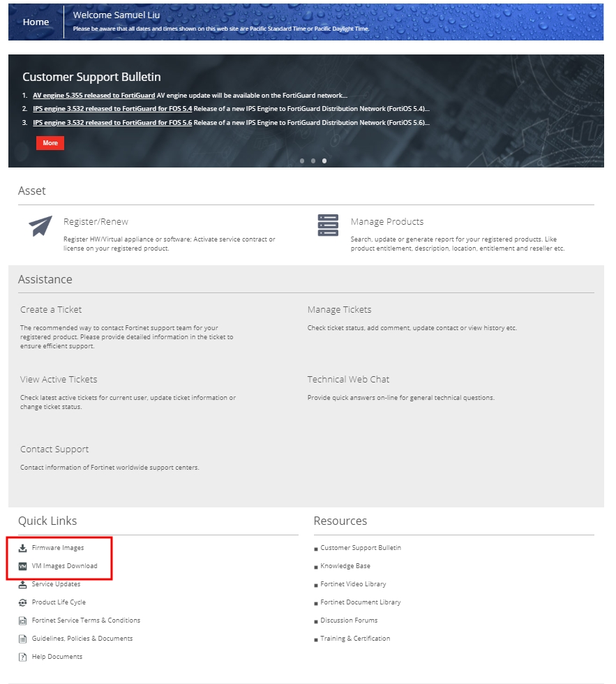The height and width of the screenshot is (684, 616).
Task: Open the Technical Web Chat link
Action: 348,380
